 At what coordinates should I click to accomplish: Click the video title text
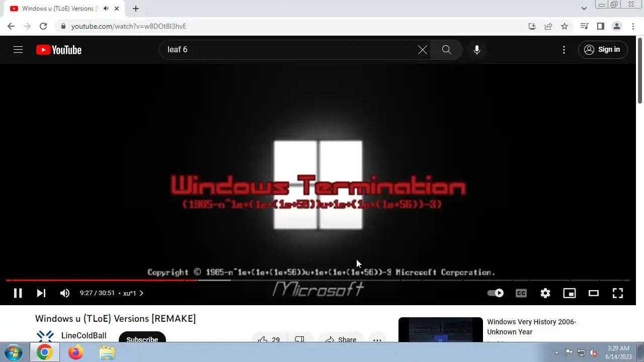tap(115, 319)
